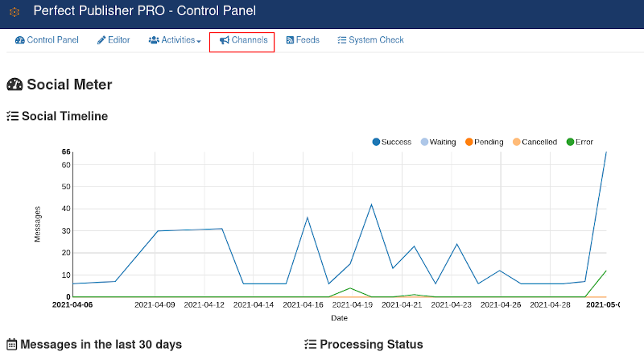This screenshot has height=360, width=644.
Task: Click the Success line peak near 2021-04-19
Action: tap(371, 205)
